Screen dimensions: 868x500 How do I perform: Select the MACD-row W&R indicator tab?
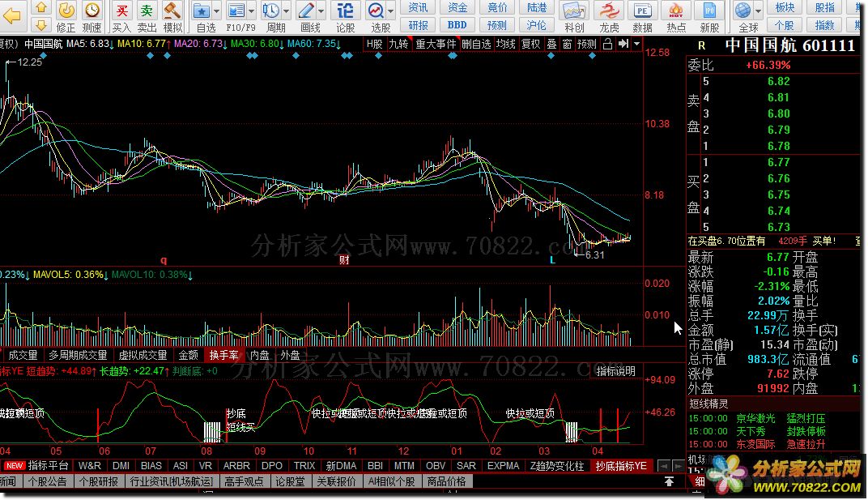pos(90,466)
